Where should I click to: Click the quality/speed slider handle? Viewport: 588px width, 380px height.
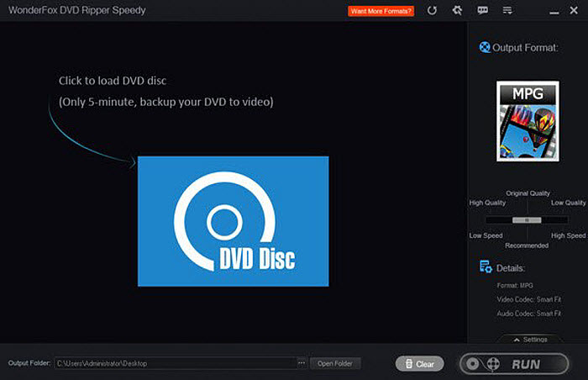(527, 220)
